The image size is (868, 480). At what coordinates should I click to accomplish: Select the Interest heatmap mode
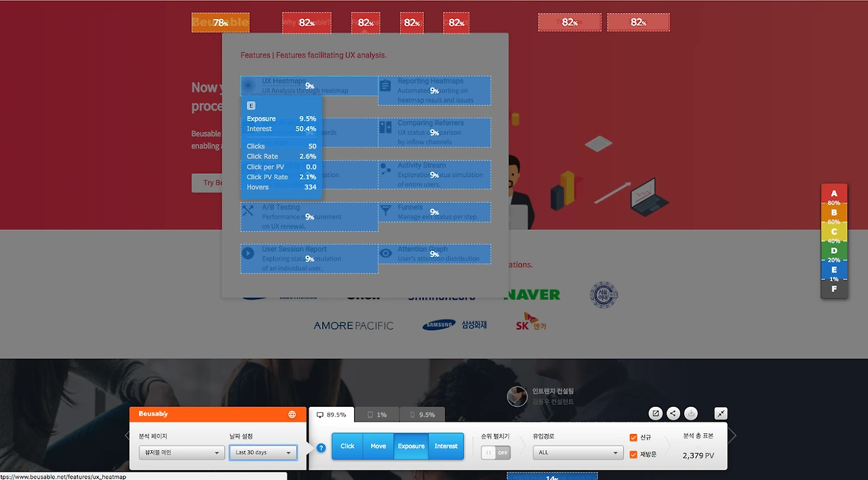446,446
